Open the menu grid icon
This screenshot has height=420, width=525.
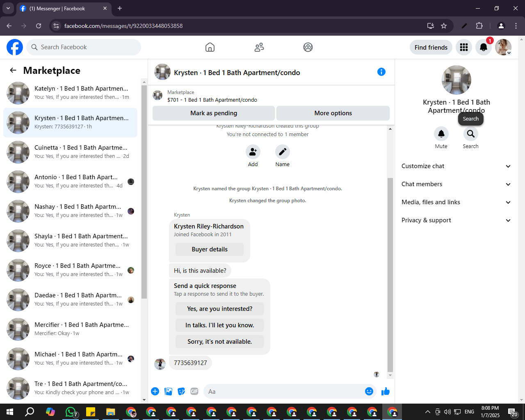click(x=464, y=47)
